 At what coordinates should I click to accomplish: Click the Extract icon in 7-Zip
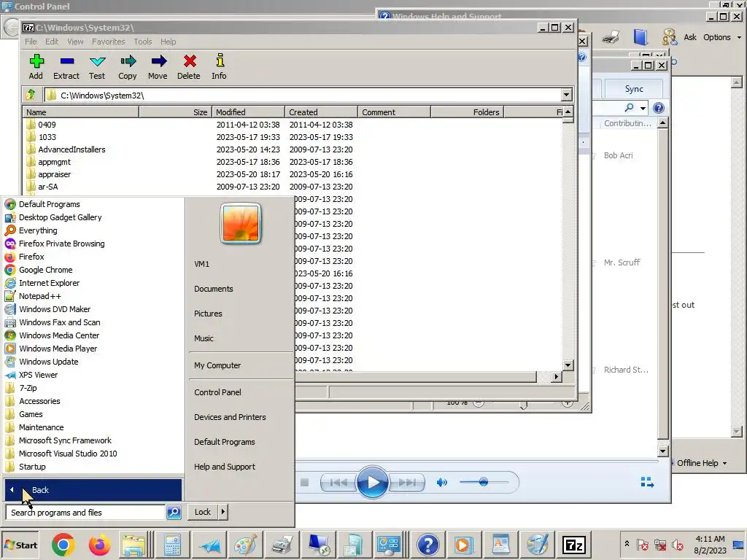pos(66,67)
